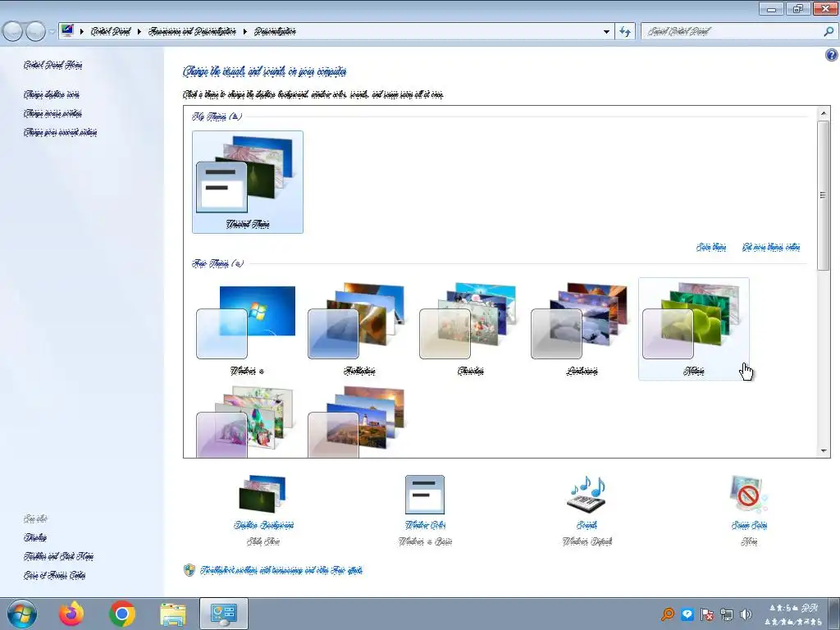This screenshot has height=630, width=840.
Task: Open the Ease of Access Center link
Action: tap(54, 575)
